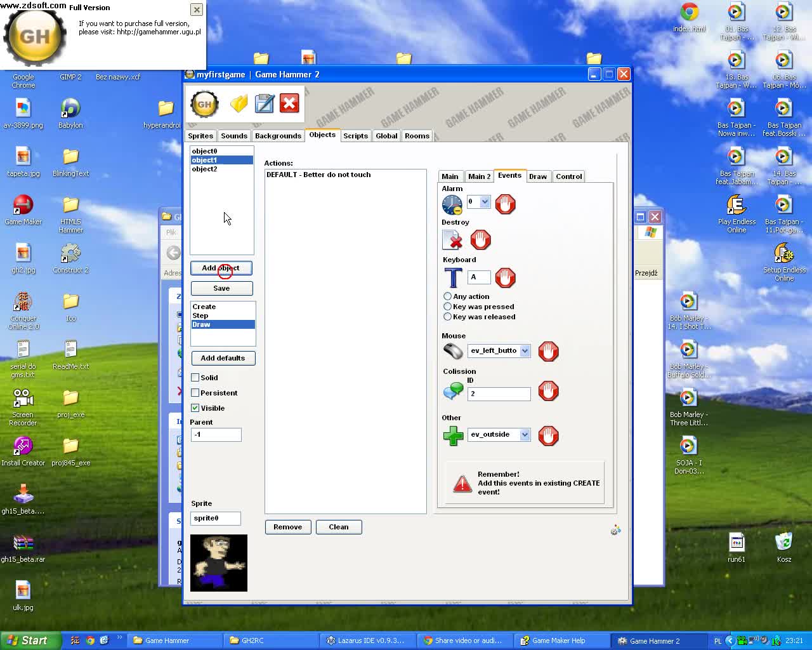
Task: Select Key was pressed option
Action: pos(447,307)
